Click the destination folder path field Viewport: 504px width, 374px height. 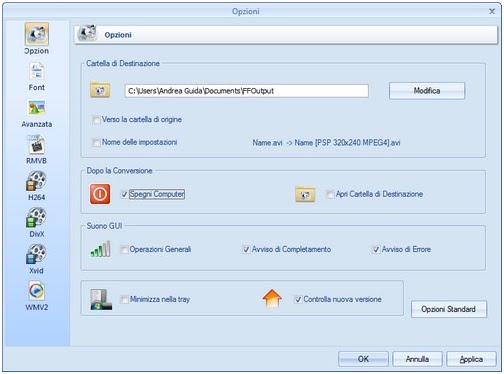pos(247,91)
